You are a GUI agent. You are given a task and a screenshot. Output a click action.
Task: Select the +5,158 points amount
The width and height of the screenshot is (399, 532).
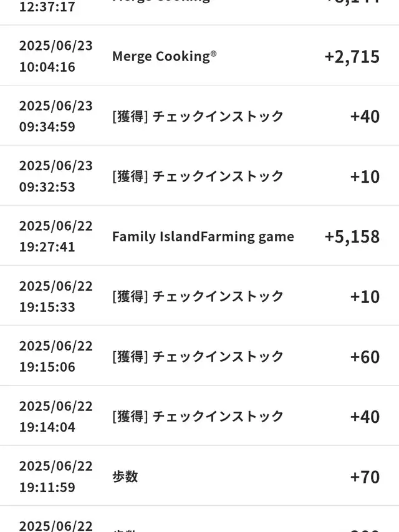click(x=352, y=236)
